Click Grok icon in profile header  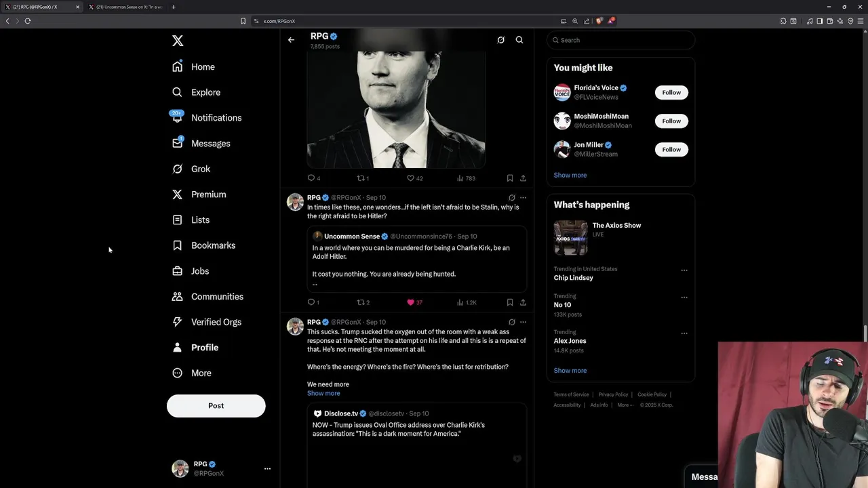click(500, 40)
